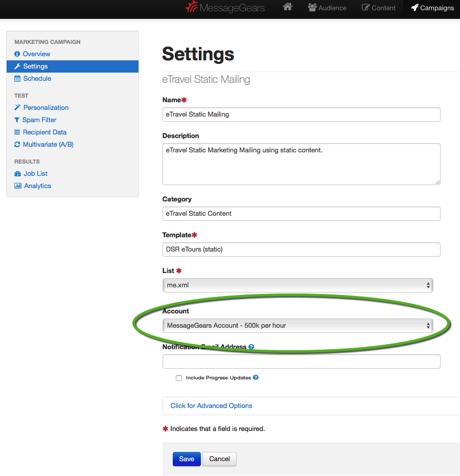Screen dimensions: 460x476
Task: Click the Personalization wand icon
Action: click(17, 107)
